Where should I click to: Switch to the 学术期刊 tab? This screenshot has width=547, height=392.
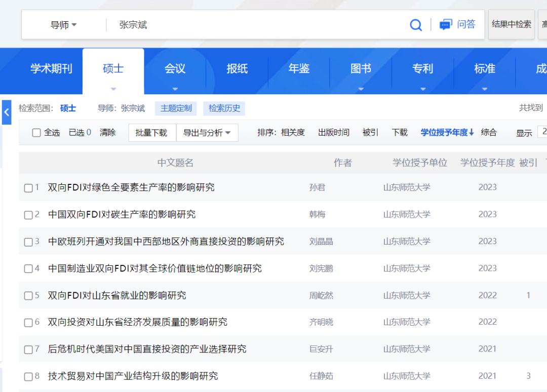click(51, 68)
